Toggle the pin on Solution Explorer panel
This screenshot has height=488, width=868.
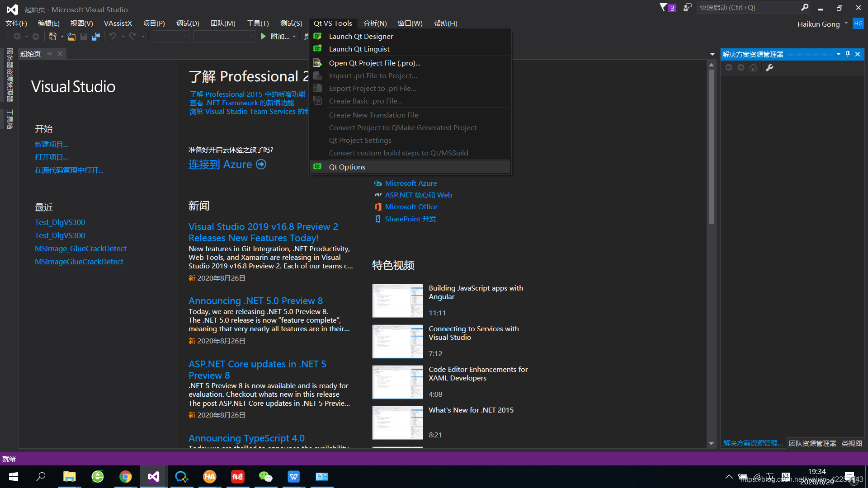coord(848,54)
